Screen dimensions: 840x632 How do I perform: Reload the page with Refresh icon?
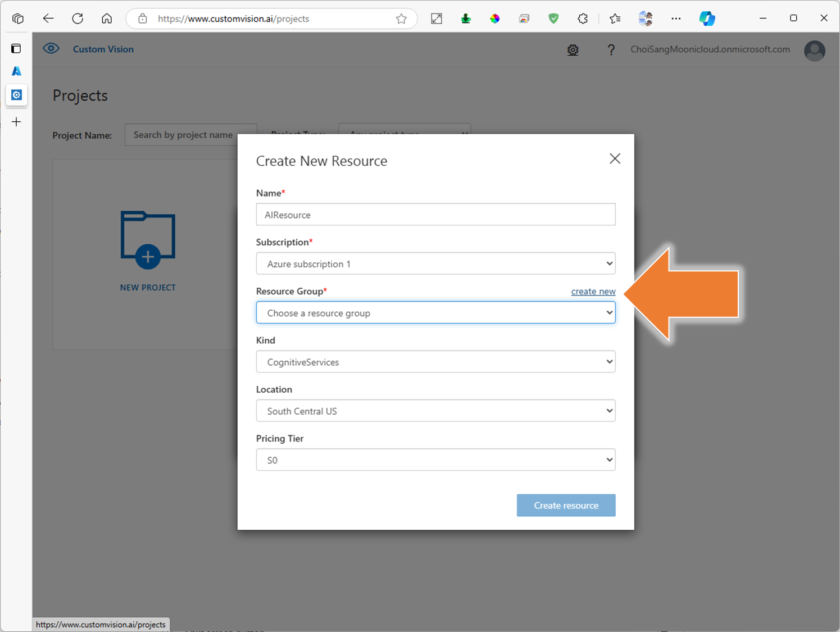(78, 19)
